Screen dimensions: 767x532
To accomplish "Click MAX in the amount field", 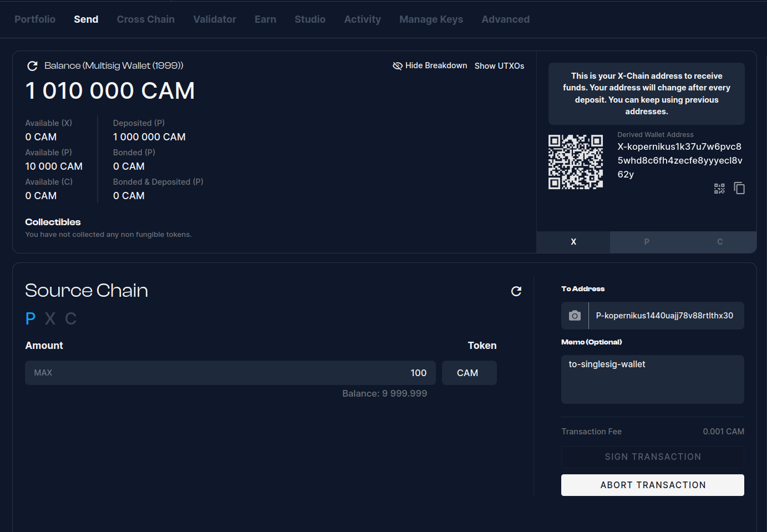I will 43,373.
